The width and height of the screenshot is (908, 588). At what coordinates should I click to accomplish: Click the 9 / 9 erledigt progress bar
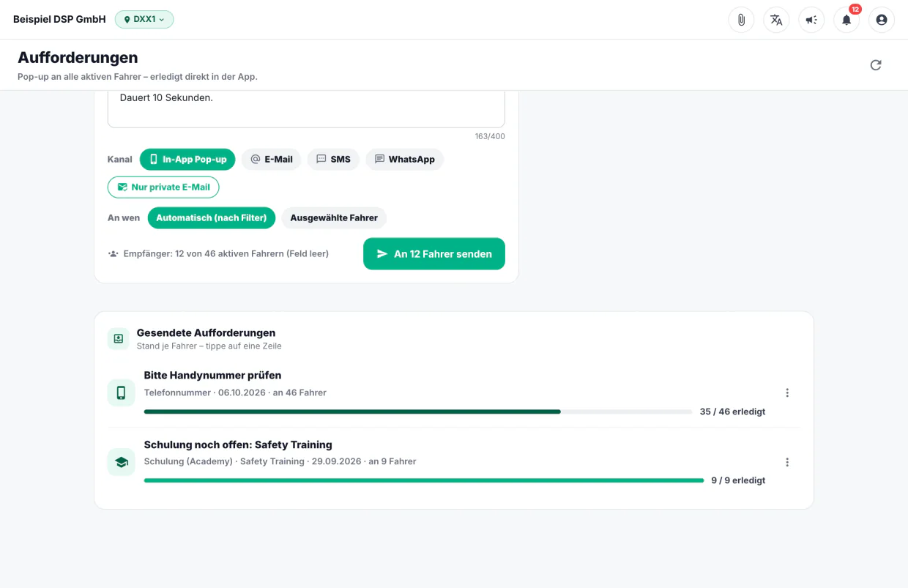pos(424,480)
